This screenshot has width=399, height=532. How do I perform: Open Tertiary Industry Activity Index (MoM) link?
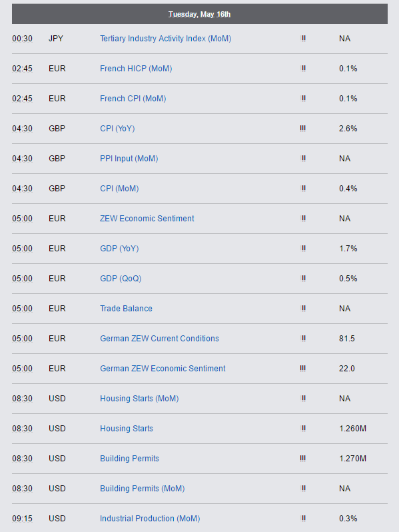tap(165, 39)
